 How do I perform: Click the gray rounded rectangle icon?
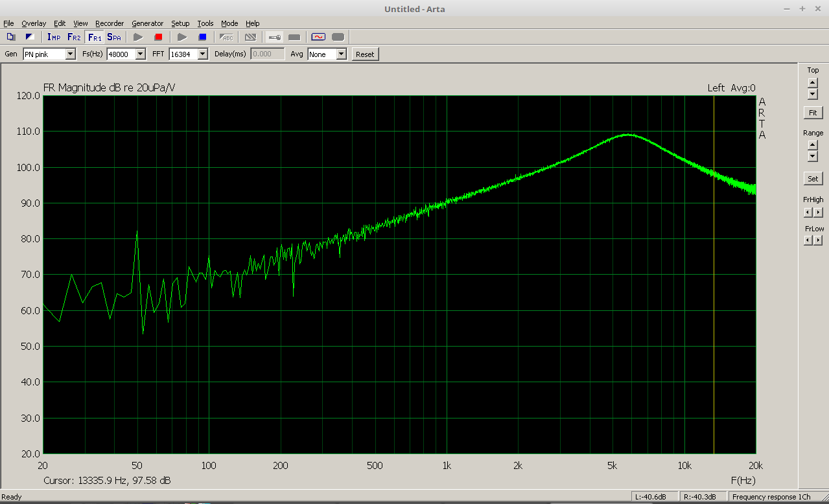coord(338,37)
